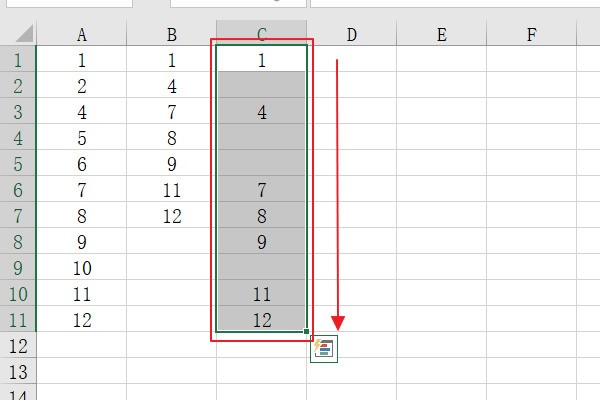Select the row 12 header
This screenshot has height=400, width=600.
(18, 346)
